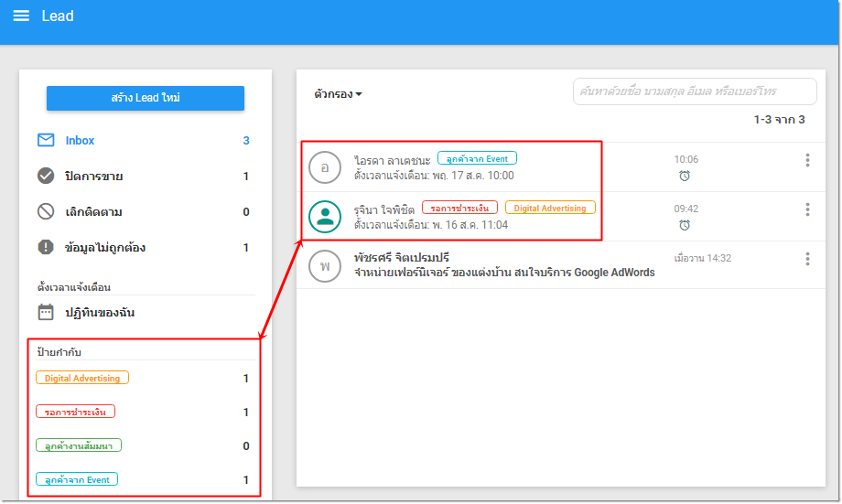Click the Lead page title
The width and height of the screenshot is (842, 504).
click(x=58, y=16)
